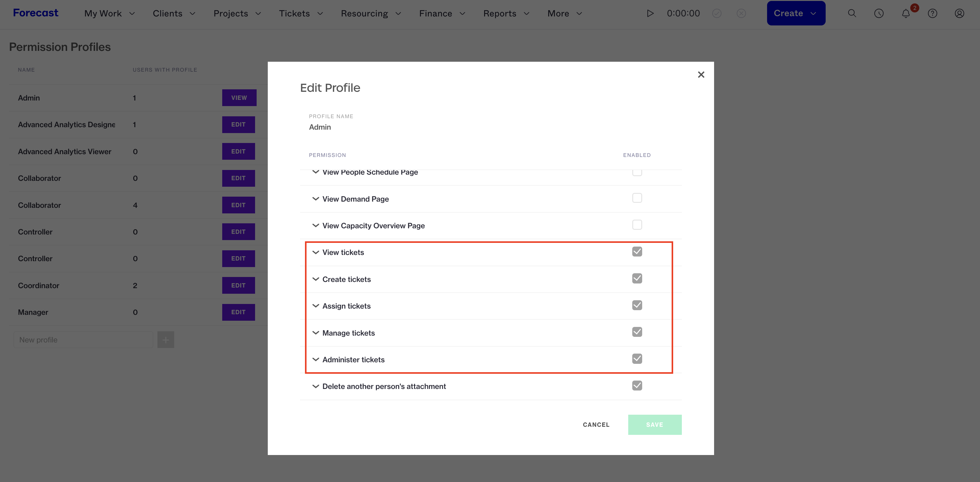Image resolution: width=980 pixels, height=482 pixels.
Task: Open the user account icon
Action: [x=960, y=13]
